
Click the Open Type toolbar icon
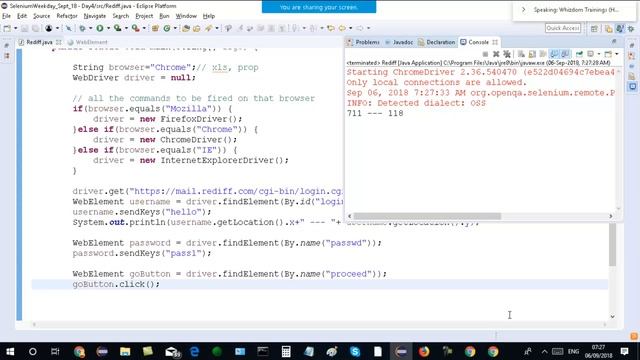click(186, 28)
